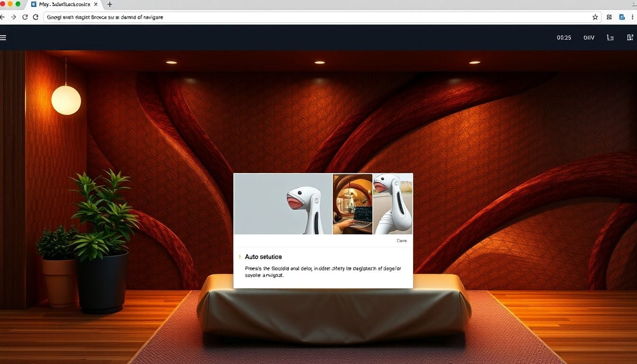The width and height of the screenshot is (637, 364).
Task: Click the grid icon at header's right end
Action: [630, 37]
